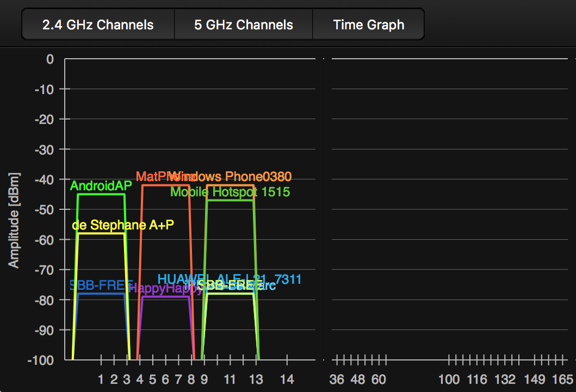The width and height of the screenshot is (576, 392).
Task: Select the HappyHappy network label
Action: click(166, 288)
